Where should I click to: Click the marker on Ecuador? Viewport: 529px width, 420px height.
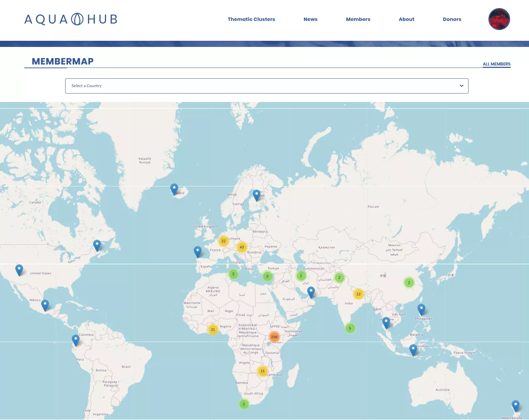point(76,338)
